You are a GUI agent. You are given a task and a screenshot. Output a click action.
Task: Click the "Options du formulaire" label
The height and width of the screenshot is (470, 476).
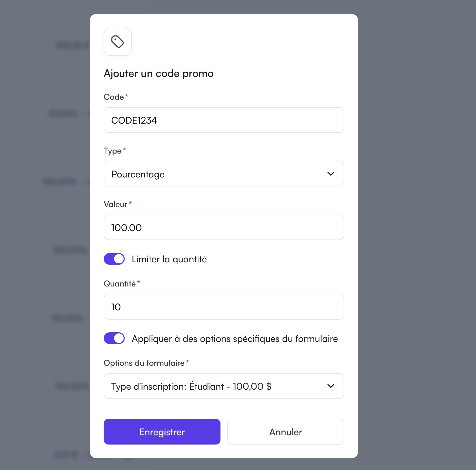click(x=144, y=363)
